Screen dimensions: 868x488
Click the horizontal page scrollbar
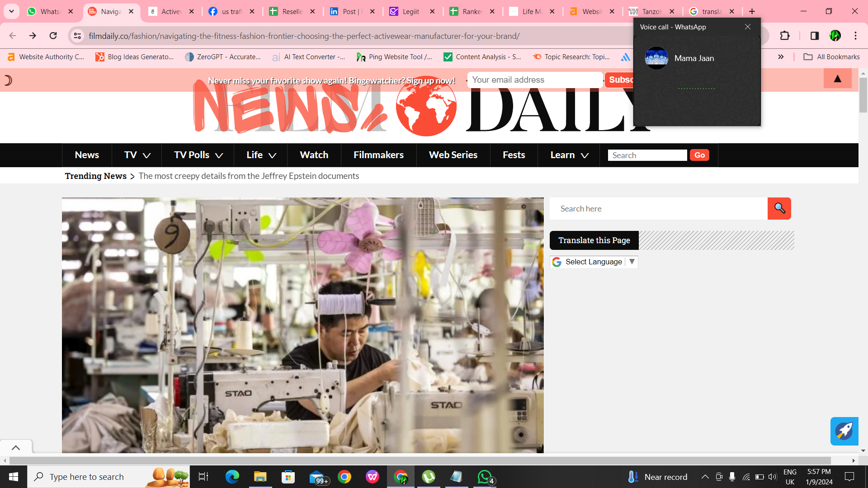420,460
